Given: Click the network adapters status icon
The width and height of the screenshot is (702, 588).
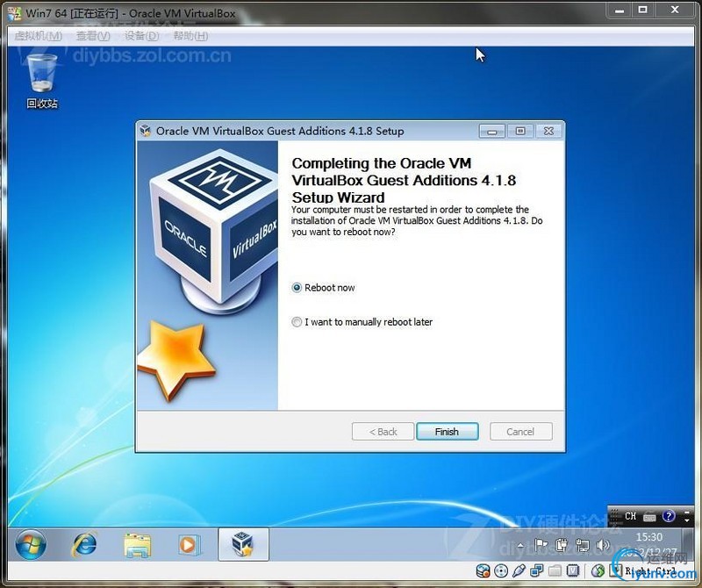Looking at the screenshot, I should click(x=536, y=571).
